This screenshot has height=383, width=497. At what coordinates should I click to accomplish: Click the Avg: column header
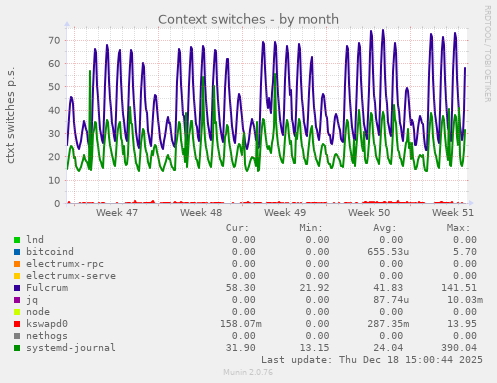tap(385, 228)
